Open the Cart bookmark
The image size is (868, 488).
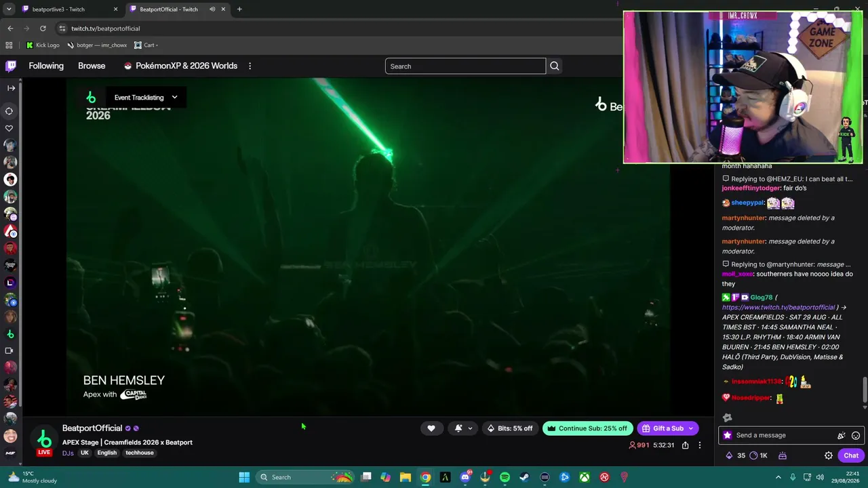tap(146, 45)
